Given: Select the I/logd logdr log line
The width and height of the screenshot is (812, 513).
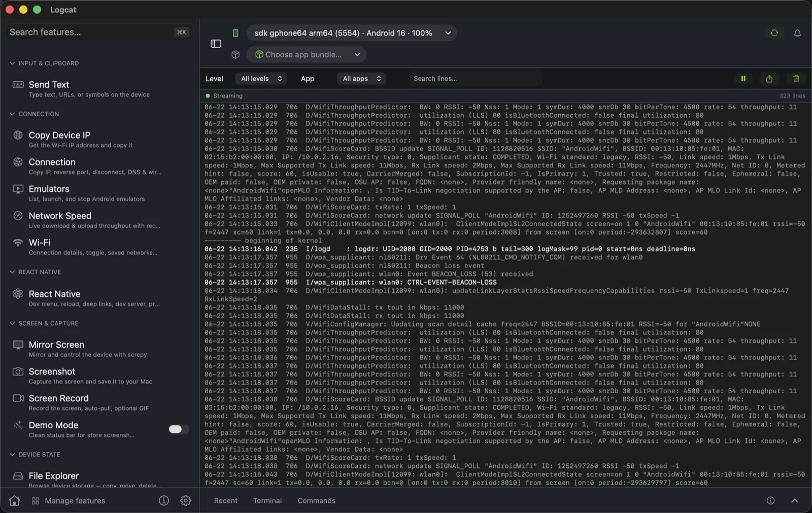Looking at the screenshot, I should click(x=450, y=249).
